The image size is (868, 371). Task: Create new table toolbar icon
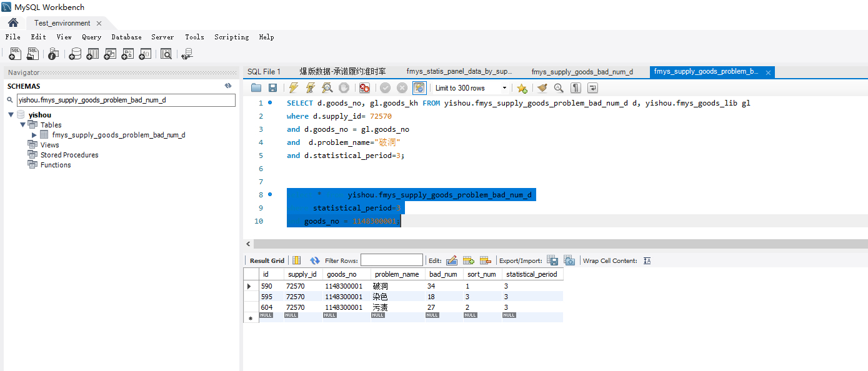(x=92, y=54)
